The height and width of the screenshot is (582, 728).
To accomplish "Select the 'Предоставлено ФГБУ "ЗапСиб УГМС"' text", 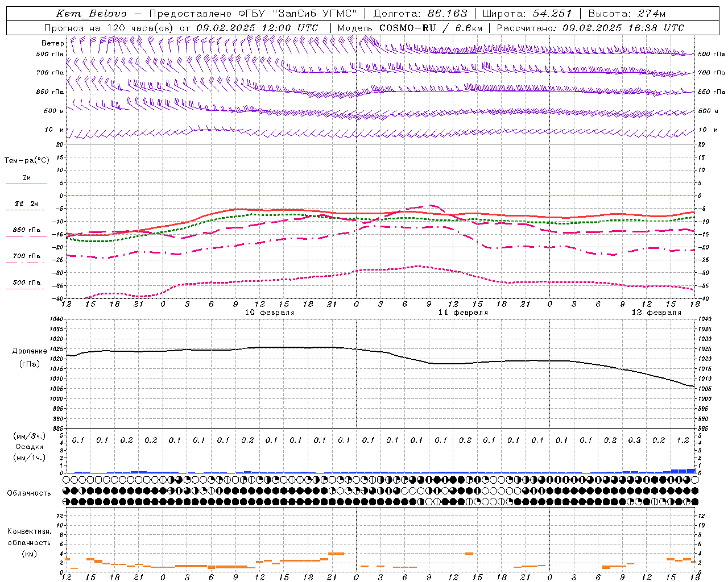I will pyautogui.click(x=253, y=14).
